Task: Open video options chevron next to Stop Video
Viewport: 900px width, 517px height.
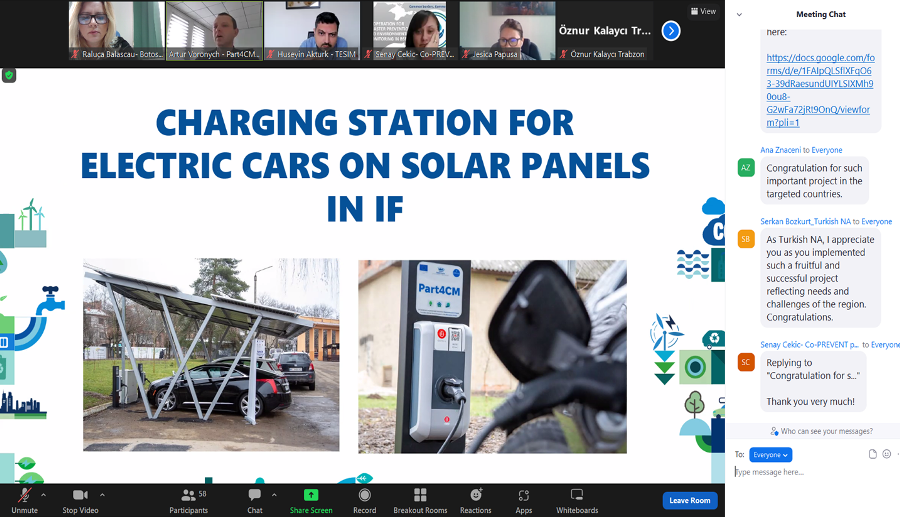Action: point(102,494)
